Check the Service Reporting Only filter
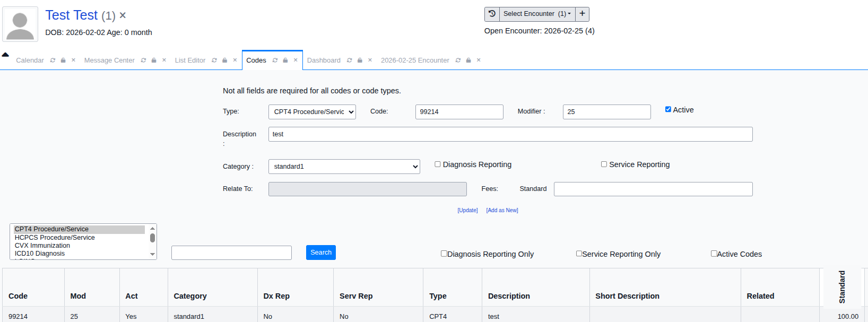Screen dimensions: 868x322 pos(579,254)
